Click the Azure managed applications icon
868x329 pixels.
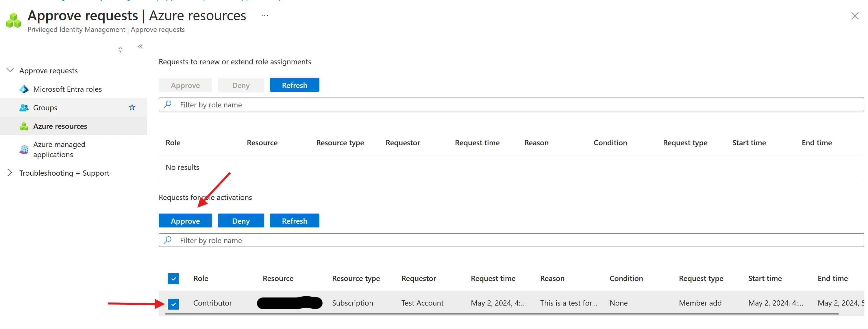[x=24, y=150]
